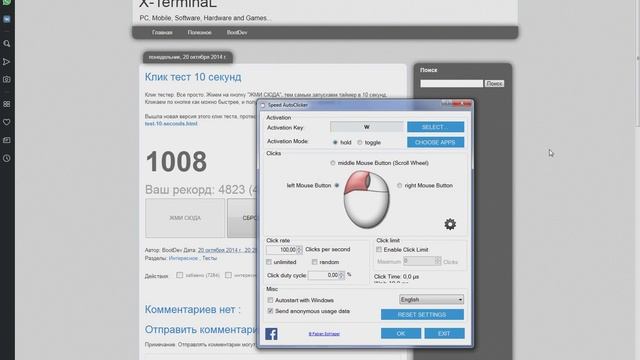
Task: Tick the забавно reaction checkbox on webpage
Action: tap(180, 275)
